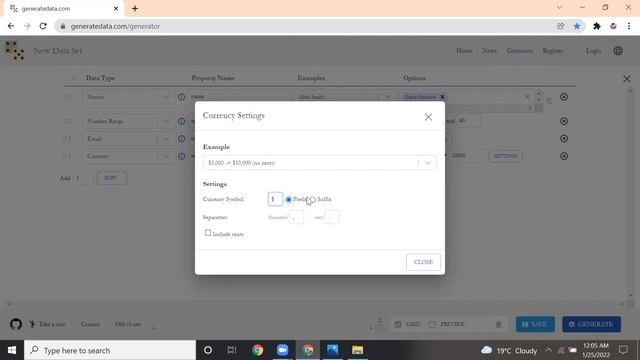The width and height of the screenshot is (640, 360).
Task: Click the ROW button to add rows
Action: pyautogui.click(x=111, y=178)
